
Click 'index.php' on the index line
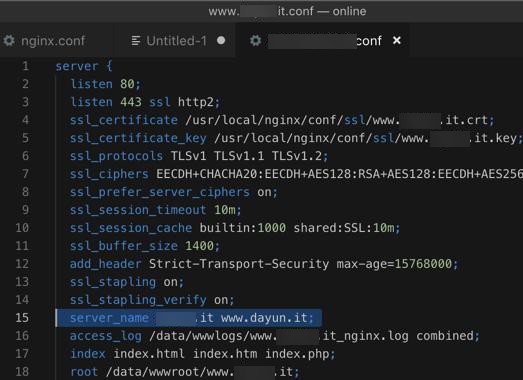(297, 354)
